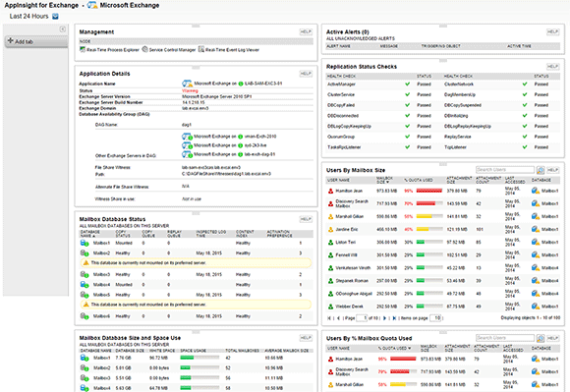The image size is (570, 392).
Task: Click warning icon under Mailbox5 row
Action: tap(85, 305)
